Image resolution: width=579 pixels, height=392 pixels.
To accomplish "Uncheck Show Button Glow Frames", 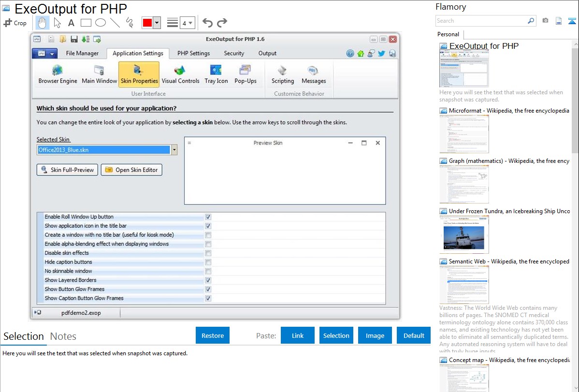I will [x=208, y=290].
